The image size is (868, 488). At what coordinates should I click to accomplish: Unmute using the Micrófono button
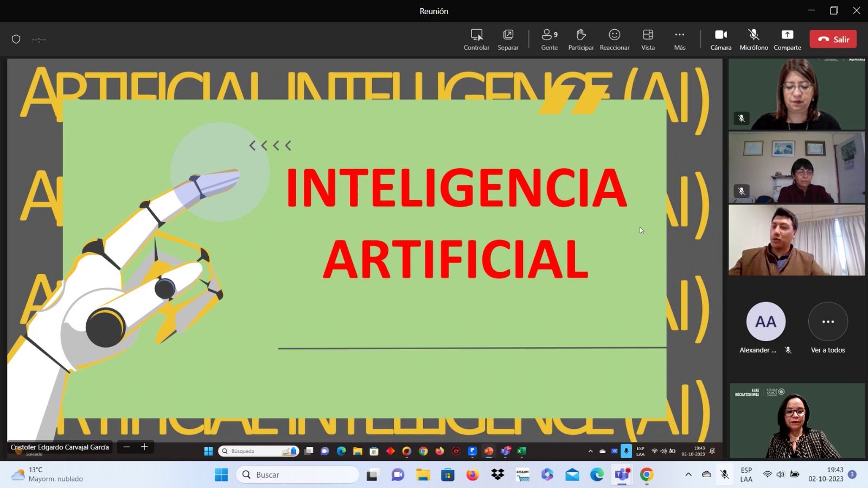[754, 40]
